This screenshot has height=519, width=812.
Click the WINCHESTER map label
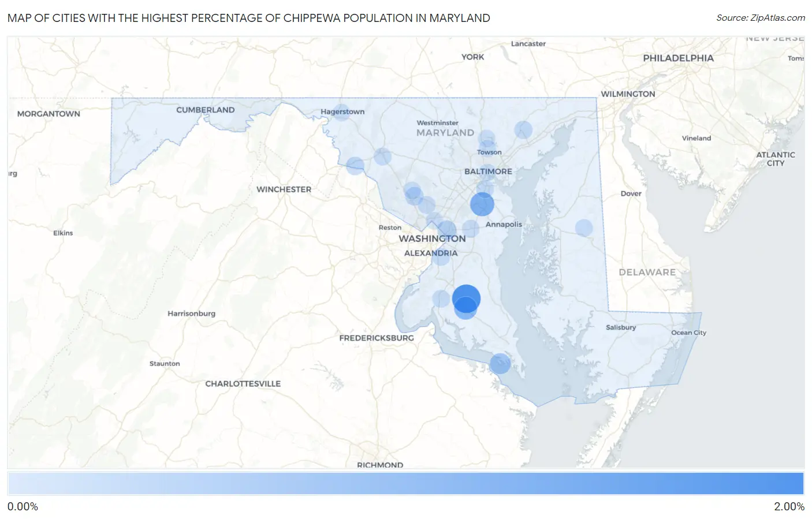[x=284, y=189]
